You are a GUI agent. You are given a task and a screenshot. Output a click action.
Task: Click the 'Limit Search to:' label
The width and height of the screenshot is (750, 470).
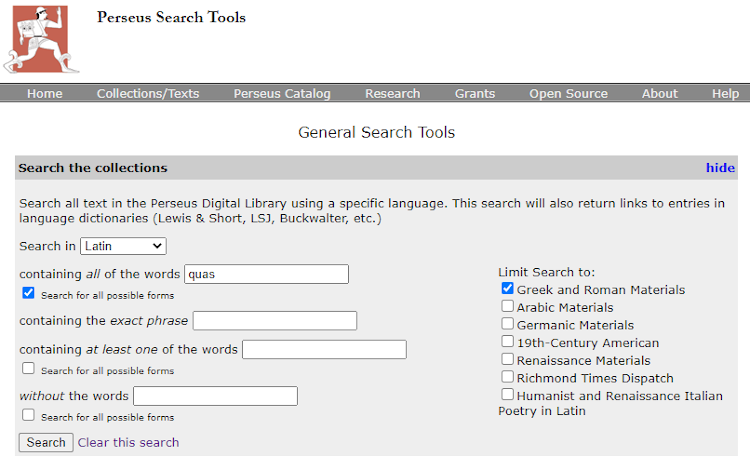[x=547, y=272]
